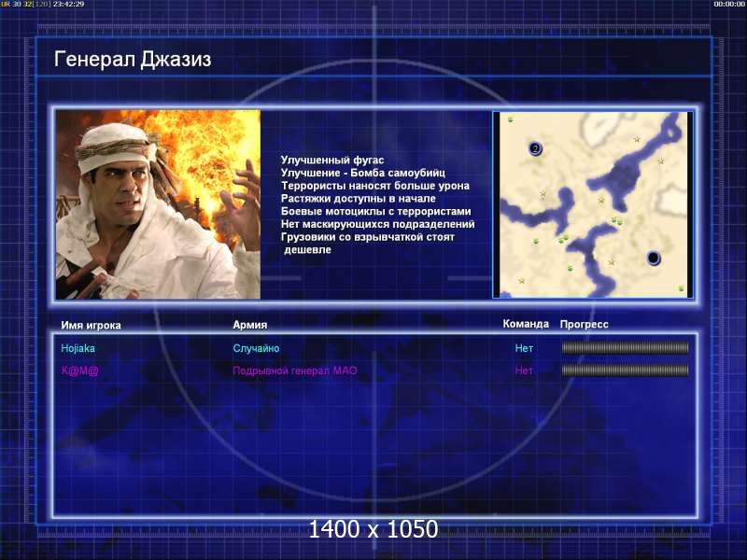This screenshot has height=560, width=747.
Task: Click the line 'Улучшение - Бомба самоубийц'
Action: [363, 173]
